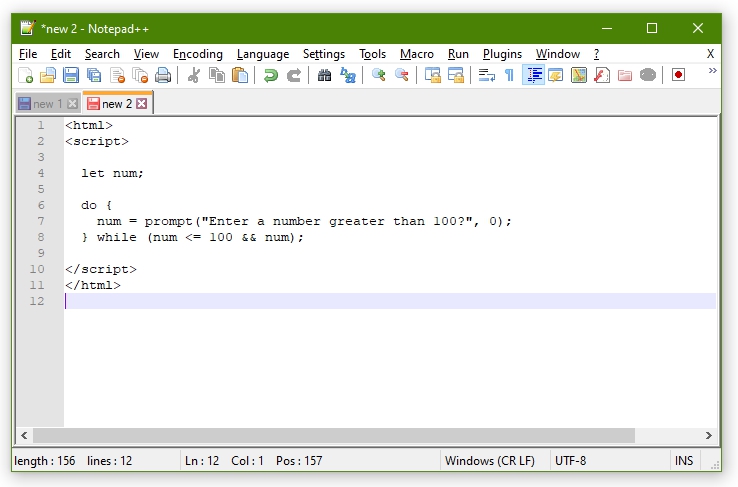Close the document using the menu bar X
The width and height of the screenshot is (738, 487).
tap(710, 54)
